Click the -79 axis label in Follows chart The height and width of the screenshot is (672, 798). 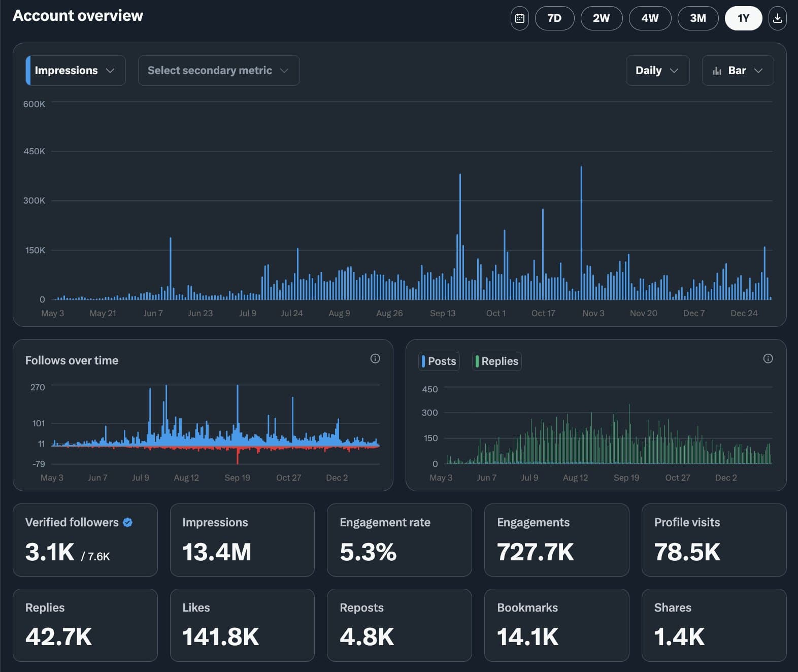click(39, 464)
